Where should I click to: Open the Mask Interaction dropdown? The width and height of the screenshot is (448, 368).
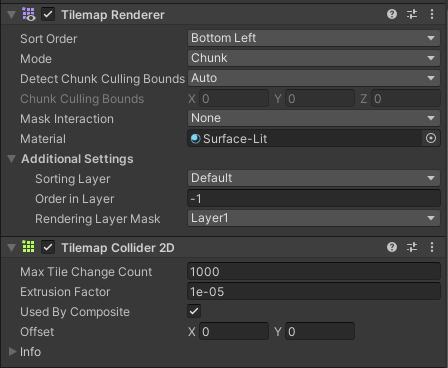314,118
